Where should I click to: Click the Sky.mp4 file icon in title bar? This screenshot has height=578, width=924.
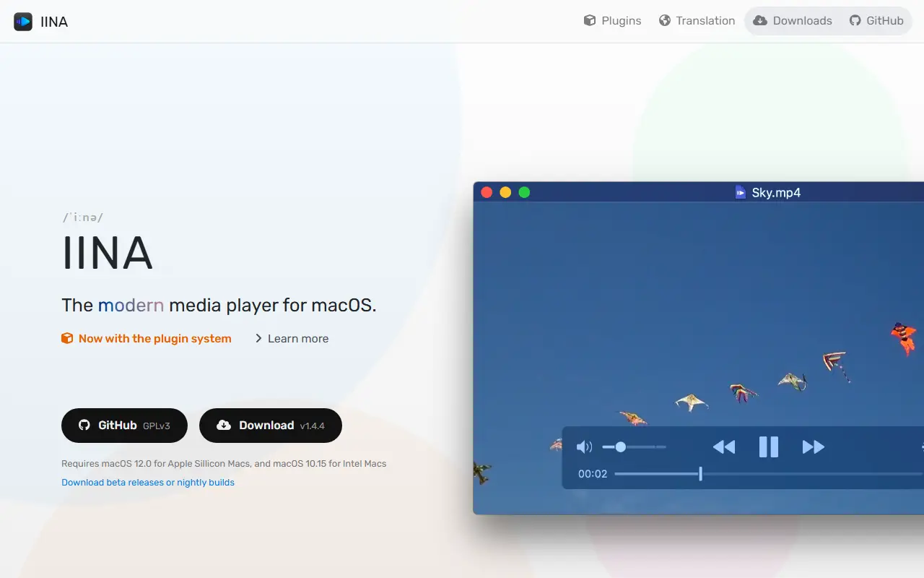(741, 192)
